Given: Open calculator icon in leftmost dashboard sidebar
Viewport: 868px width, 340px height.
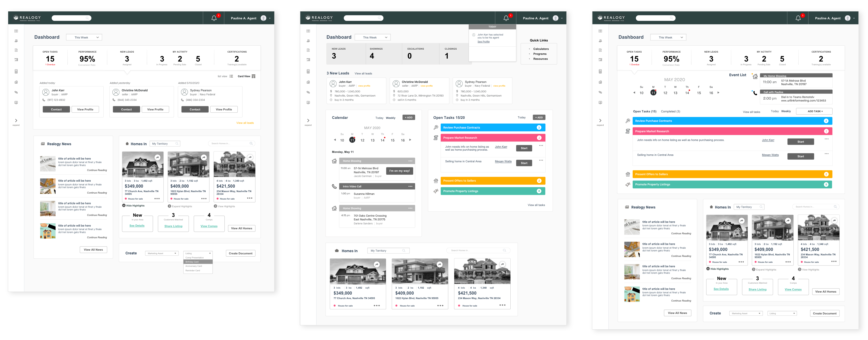Looking at the screenshot, I should click(x=16, y=71).
